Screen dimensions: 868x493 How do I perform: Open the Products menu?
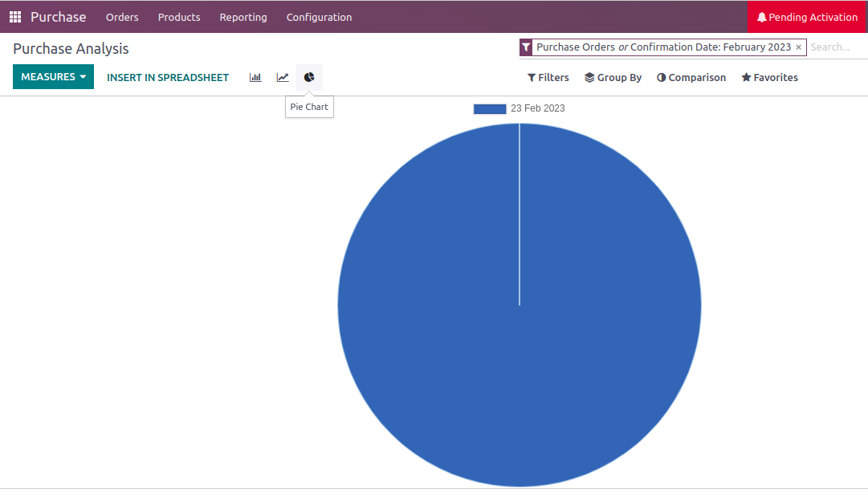(179, 17)
